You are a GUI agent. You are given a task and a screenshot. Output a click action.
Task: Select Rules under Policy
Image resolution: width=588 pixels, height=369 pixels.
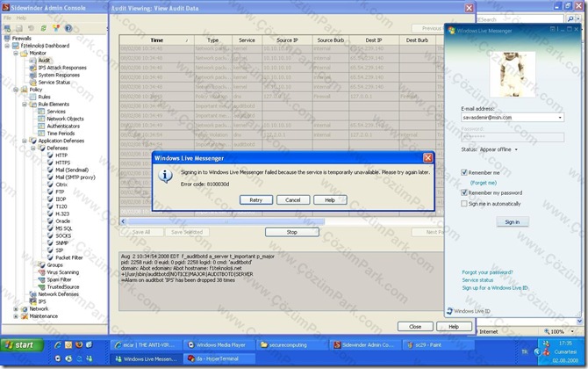[x=44, y=97]
